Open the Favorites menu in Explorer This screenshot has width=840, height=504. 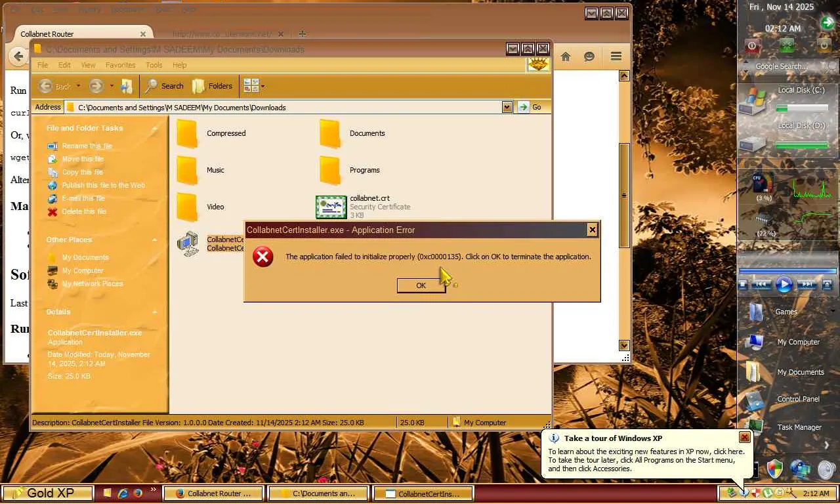pos(120,65)
